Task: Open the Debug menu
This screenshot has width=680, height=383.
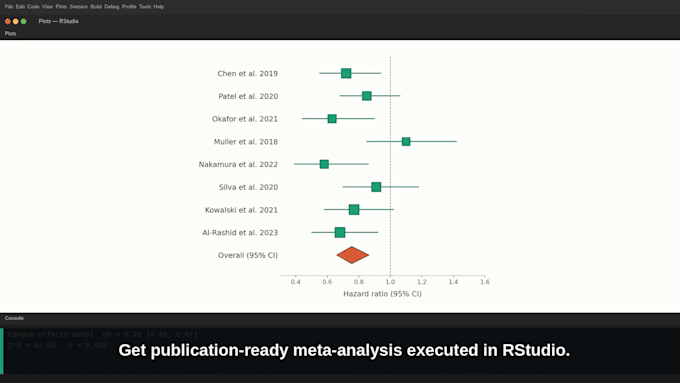Action: [x=111, y=7]
